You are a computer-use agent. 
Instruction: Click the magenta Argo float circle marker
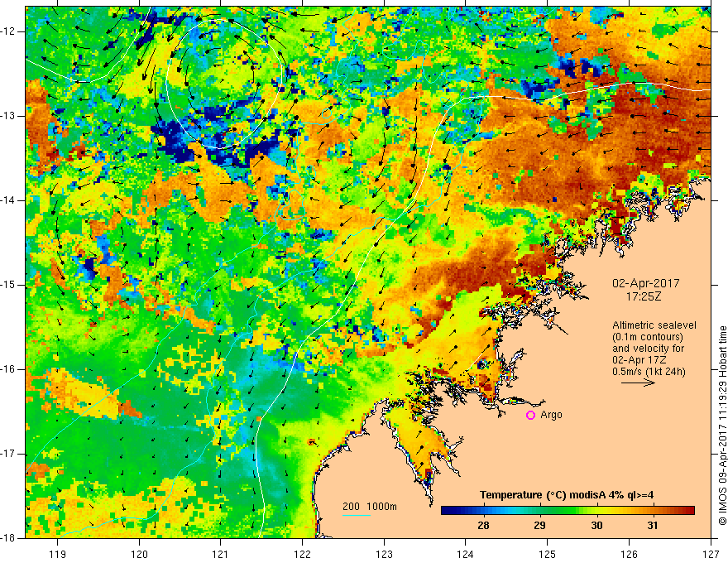(530, 416)
